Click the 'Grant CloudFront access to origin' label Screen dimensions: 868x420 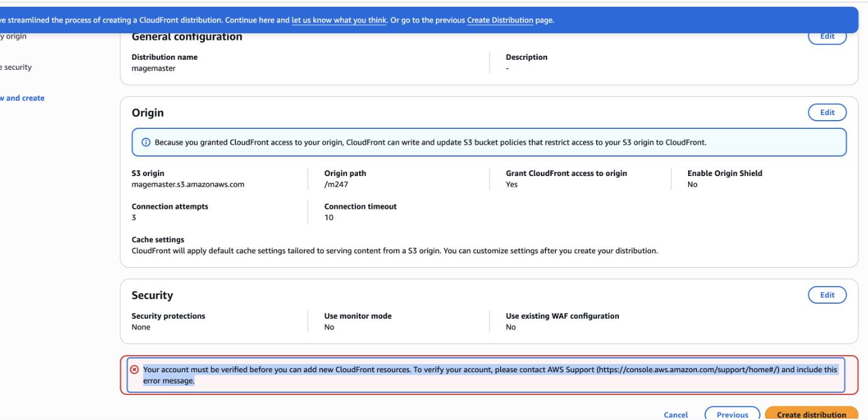click(566, 174)
